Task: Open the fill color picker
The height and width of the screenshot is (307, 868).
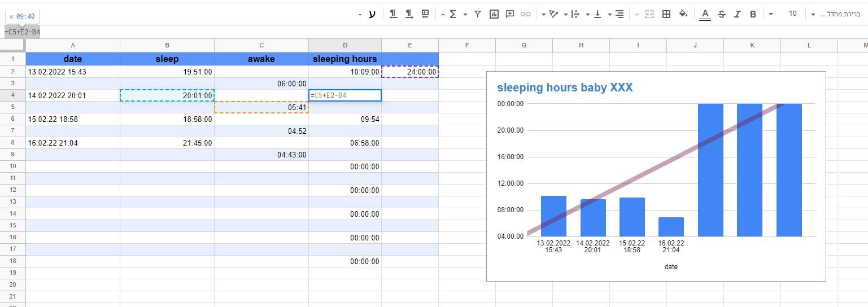Action: click(x=683, y=14)
